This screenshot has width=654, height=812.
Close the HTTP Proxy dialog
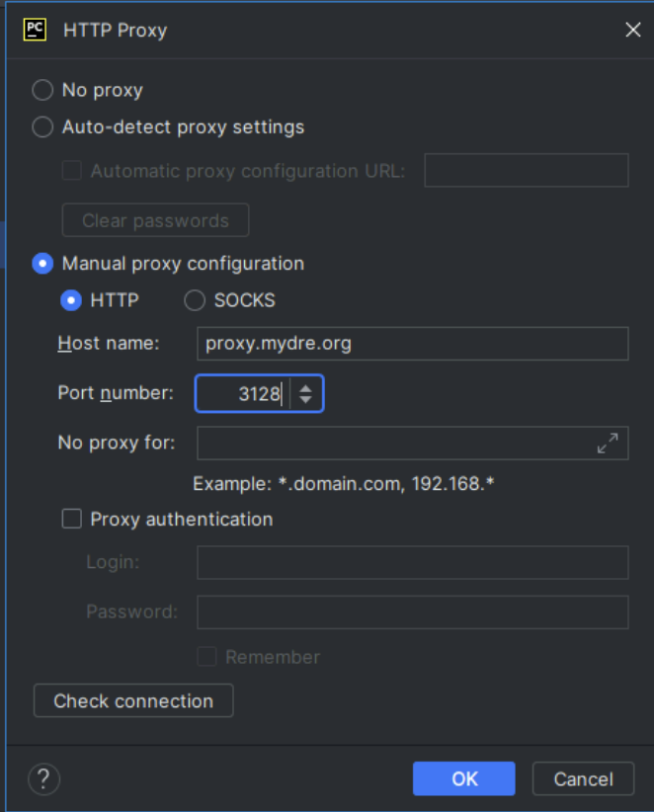[633, 30]
